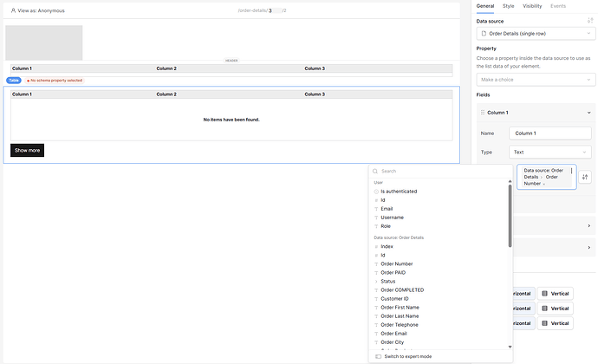Click the data list scrollbar thumb
Image resolution: width=598 pixels, height=364 pixels.
510,216
